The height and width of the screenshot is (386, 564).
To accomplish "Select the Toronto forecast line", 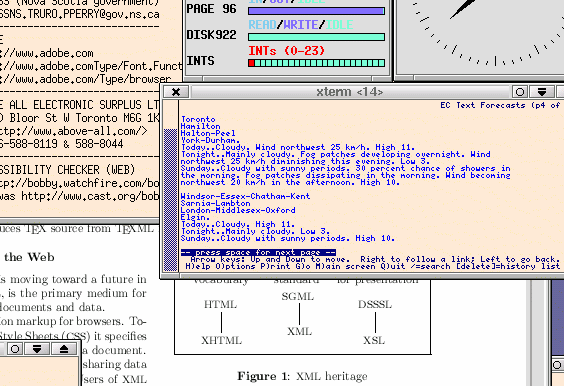I will 198,119.
